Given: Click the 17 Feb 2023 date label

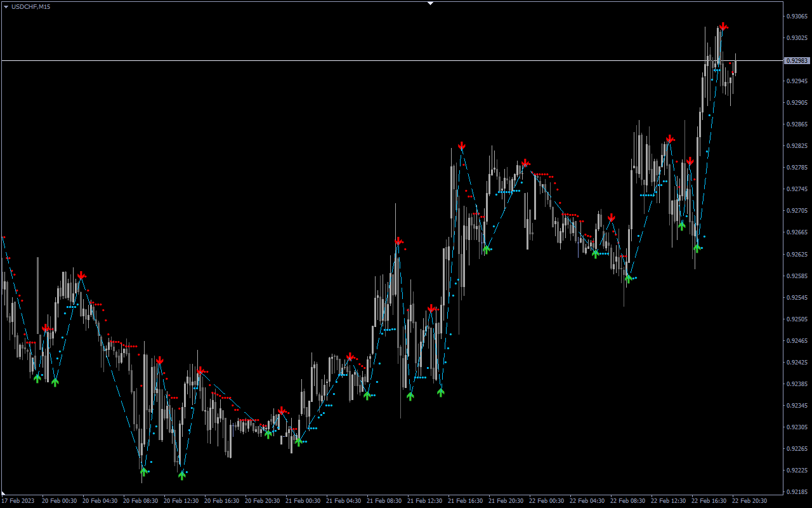Looking at the screenshot, I should click(18, 501).
